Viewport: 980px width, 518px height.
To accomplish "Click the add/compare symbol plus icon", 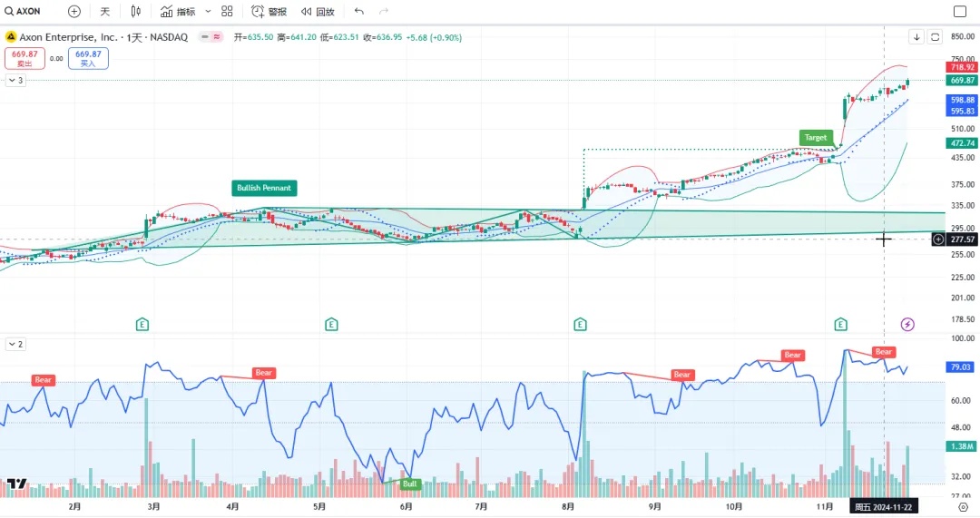I will (x=74, y=12).
